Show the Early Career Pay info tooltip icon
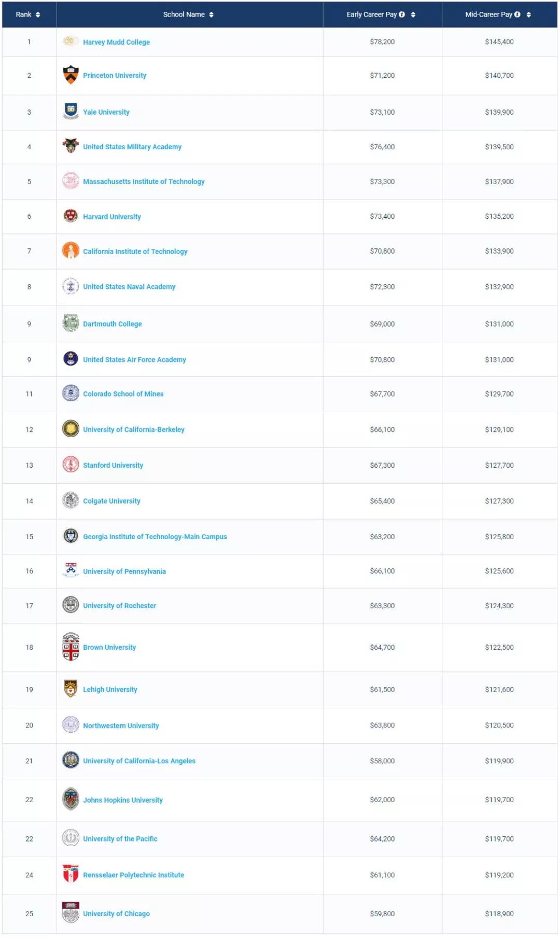The height and width of the screenshot is (938, 560). 402,15
